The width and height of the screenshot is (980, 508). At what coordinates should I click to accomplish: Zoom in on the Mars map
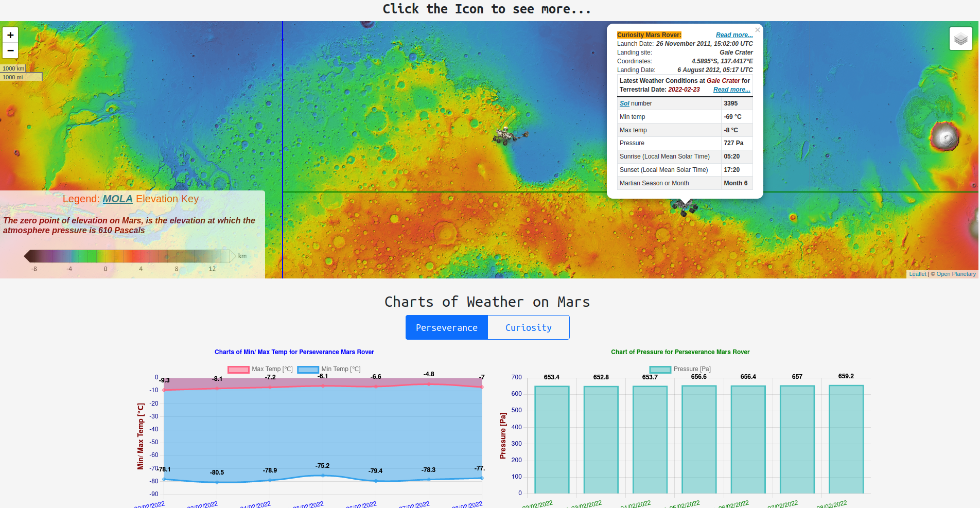click(10, 35)
